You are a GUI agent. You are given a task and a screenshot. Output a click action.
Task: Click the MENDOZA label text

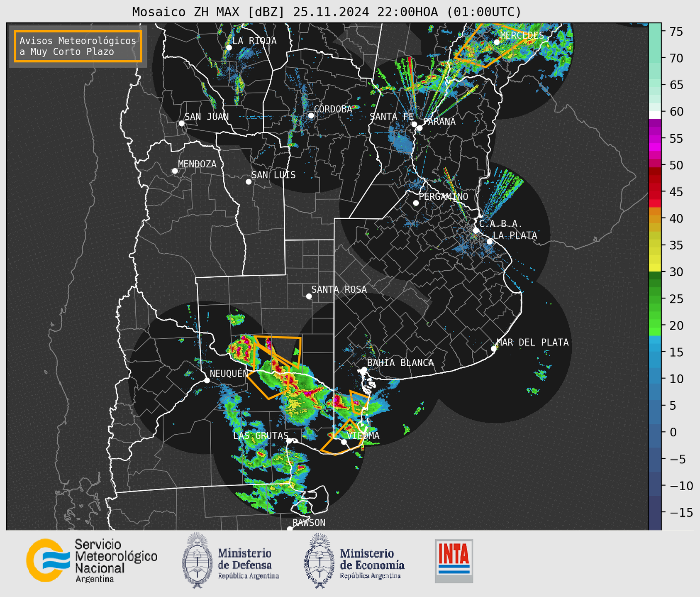click(197, 164)
